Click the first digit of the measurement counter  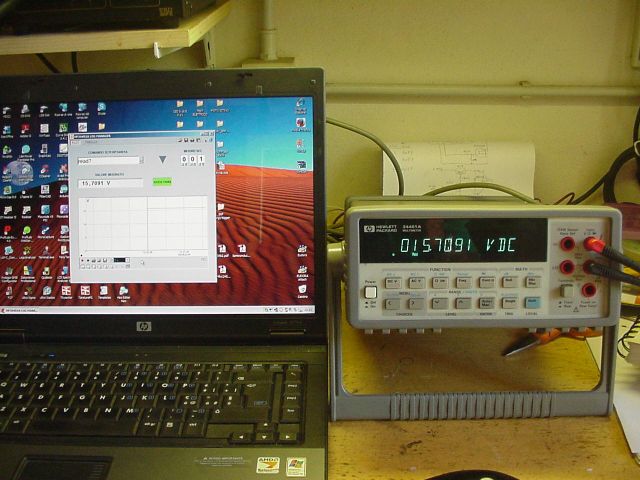coord(185,159)
